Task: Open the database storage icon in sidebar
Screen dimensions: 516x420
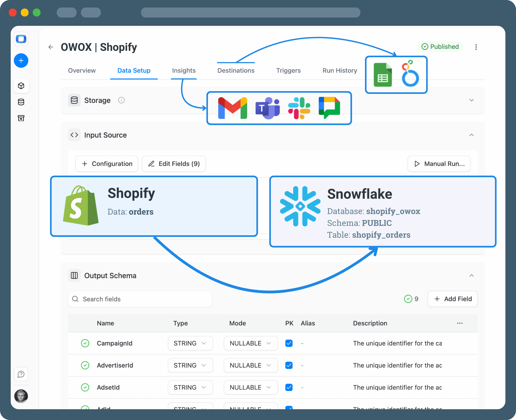Action: [x=21, y=102]
